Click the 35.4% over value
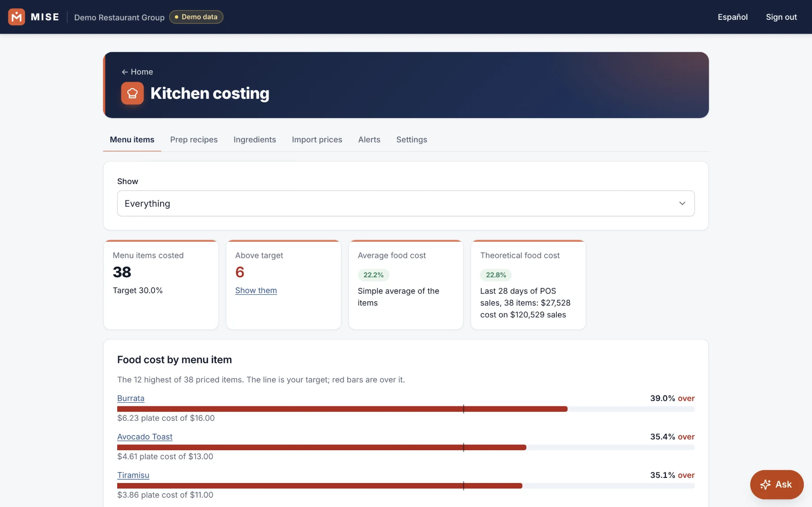 click(x=672, y=436)
